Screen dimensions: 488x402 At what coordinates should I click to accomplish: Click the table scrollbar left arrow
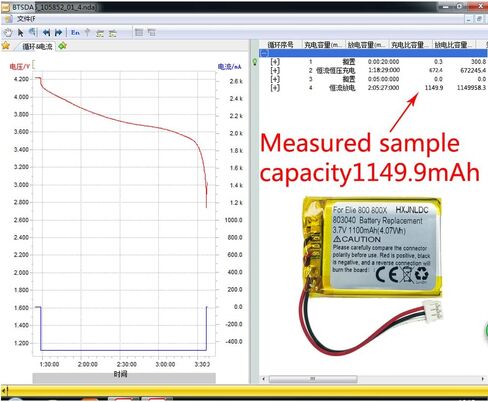(x=264, y=379)
